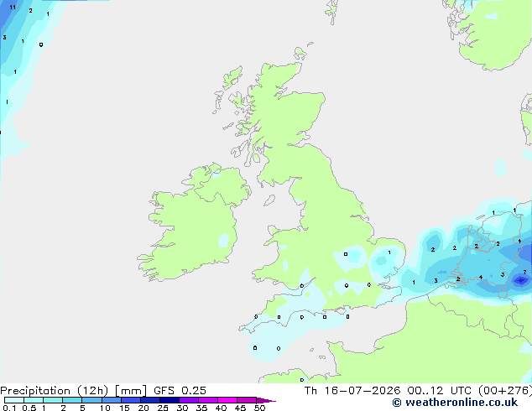Click the '0.1' legend scale label

[9, 408]
